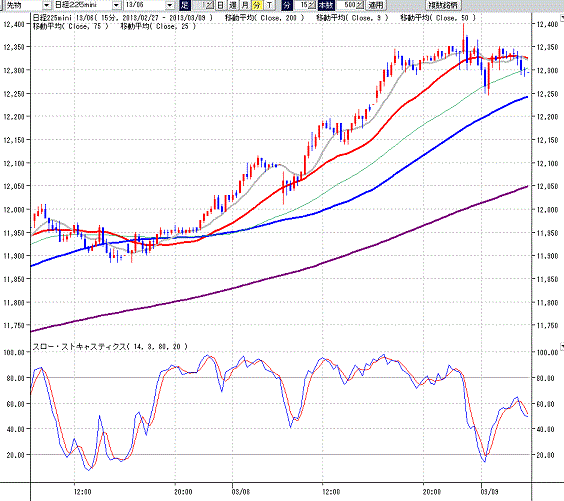The height and width of the screenshot is (501, 564).
Task: Click the 複数銘柄 multiple symbols button
Action: pos(444,5)
